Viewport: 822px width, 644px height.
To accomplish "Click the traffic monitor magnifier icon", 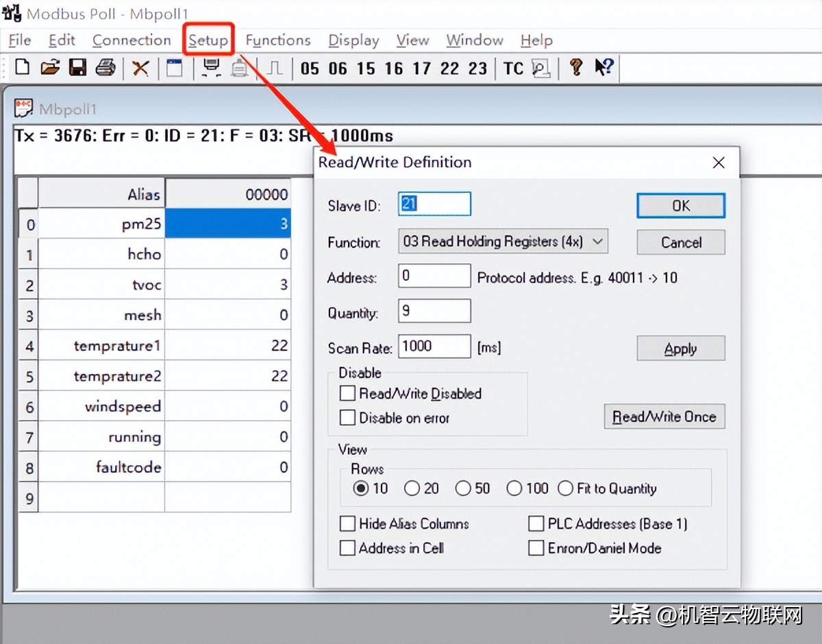I will [x=541, y=68].
